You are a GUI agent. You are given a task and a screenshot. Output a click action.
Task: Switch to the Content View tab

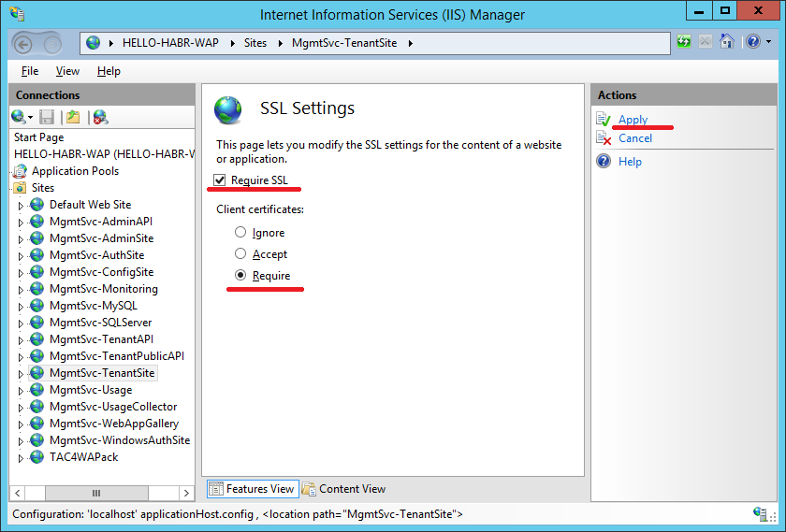pyautogui.click(x=345, y=489)
